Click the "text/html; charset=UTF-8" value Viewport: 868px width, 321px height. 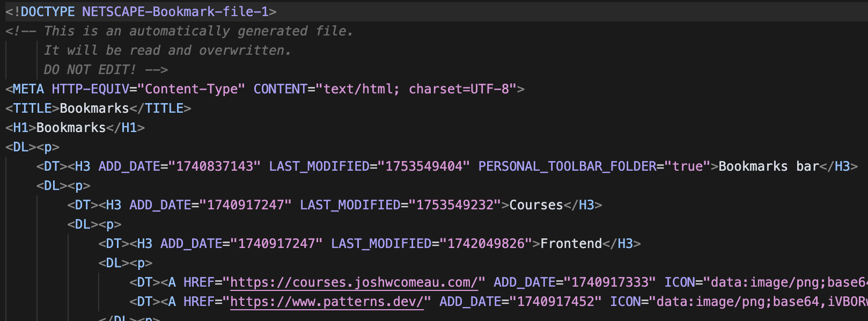coord(416,89)
